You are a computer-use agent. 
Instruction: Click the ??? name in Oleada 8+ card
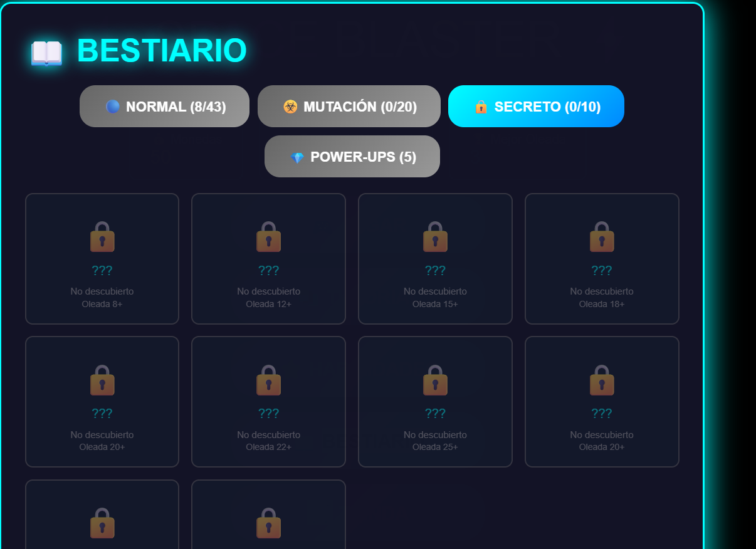(102, 271)
